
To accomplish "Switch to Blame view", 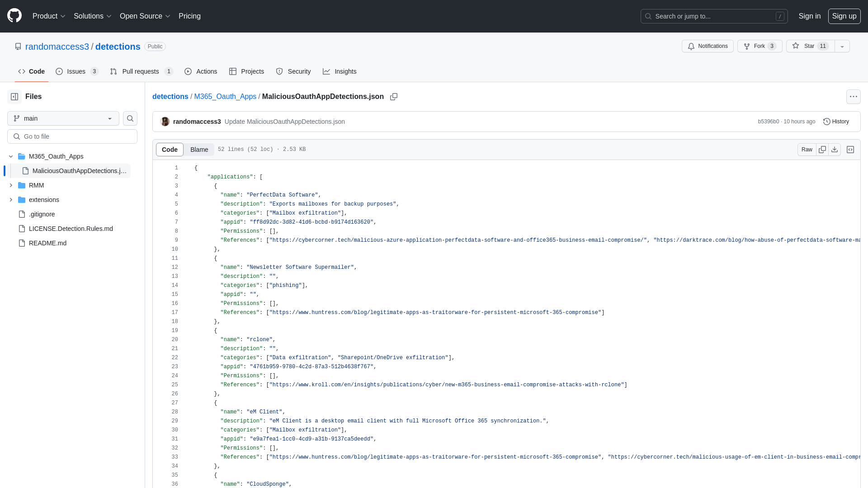I will click(199, 150).
